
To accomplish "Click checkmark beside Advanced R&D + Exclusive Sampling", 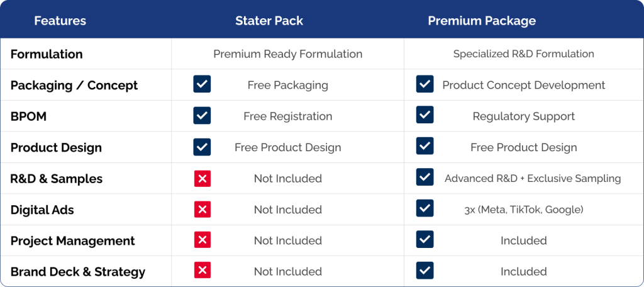I will tap(425, 178).
